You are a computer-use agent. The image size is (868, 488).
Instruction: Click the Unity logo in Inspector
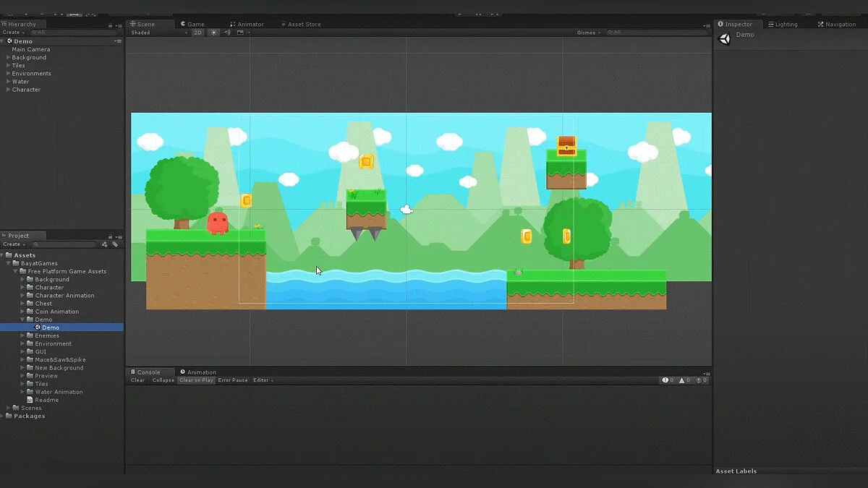point(724,39)
